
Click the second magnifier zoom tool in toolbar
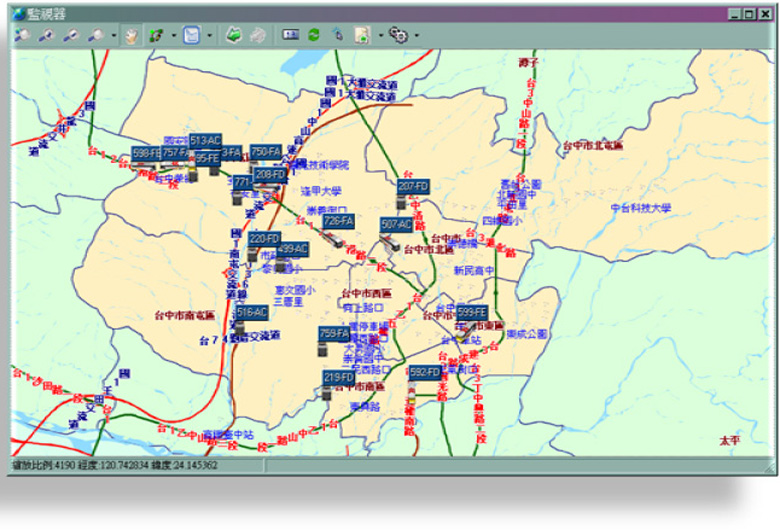pos(47,35)
